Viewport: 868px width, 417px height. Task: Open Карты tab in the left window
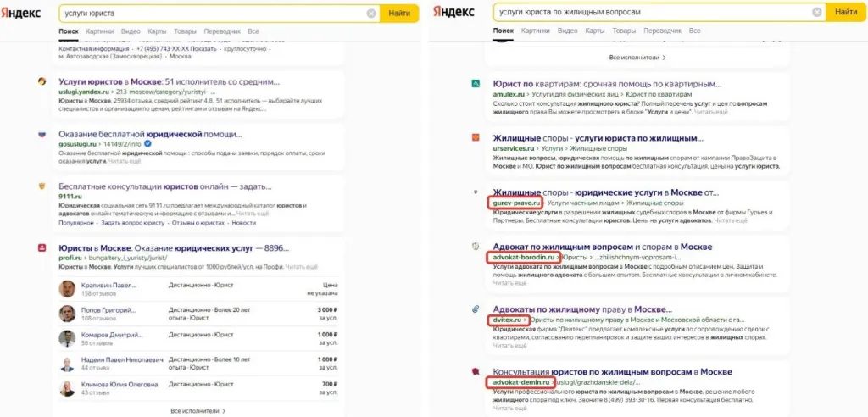coord(157,31)
